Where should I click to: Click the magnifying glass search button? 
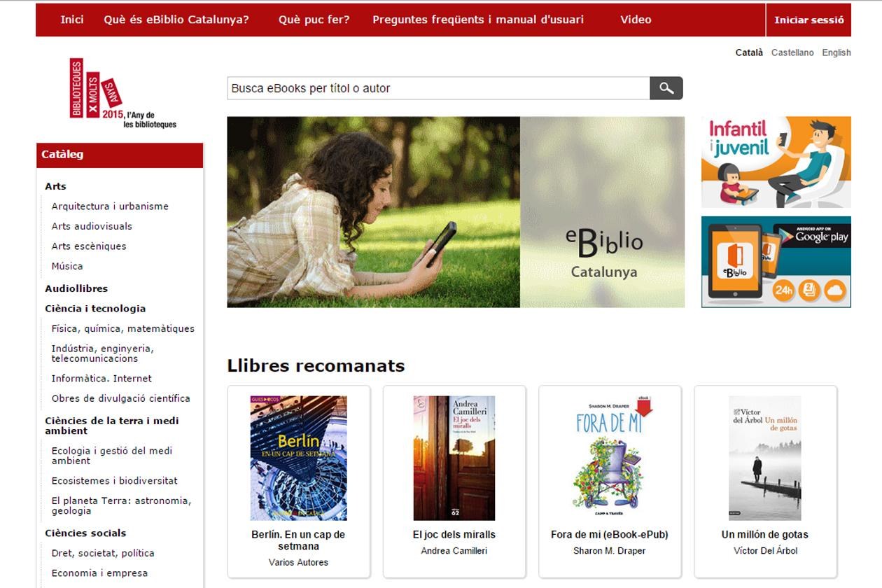(x=666, y=88)
